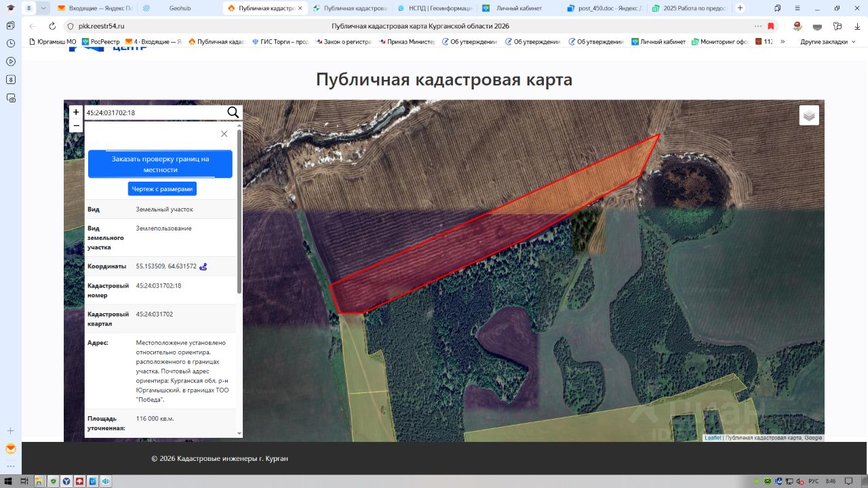Open the browser downloads panel

[857, 26]
